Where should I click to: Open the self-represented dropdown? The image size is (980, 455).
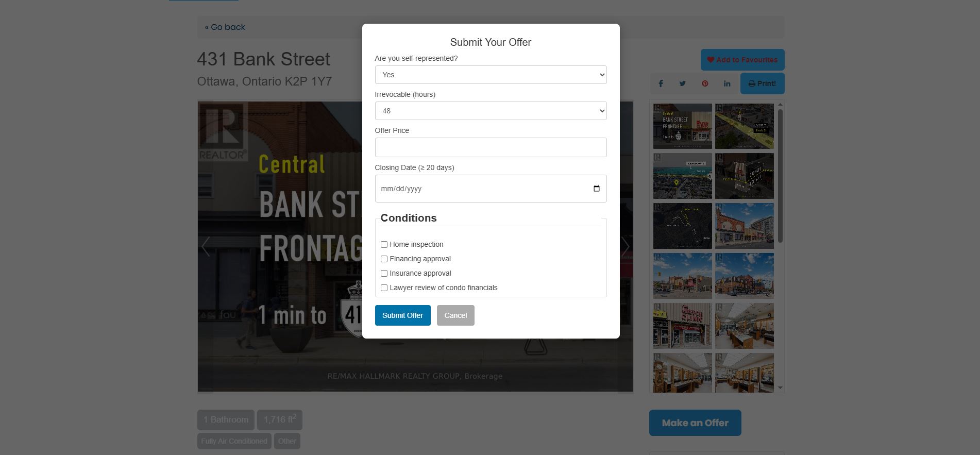491,75
